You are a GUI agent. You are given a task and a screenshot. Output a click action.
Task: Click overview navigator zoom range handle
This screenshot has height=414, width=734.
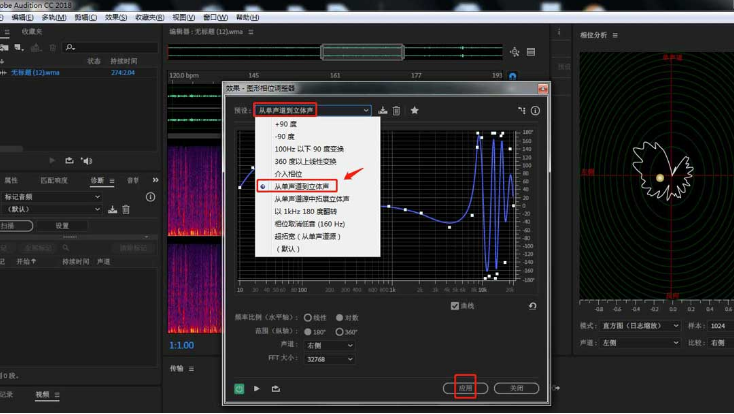[x=362, y=52]
